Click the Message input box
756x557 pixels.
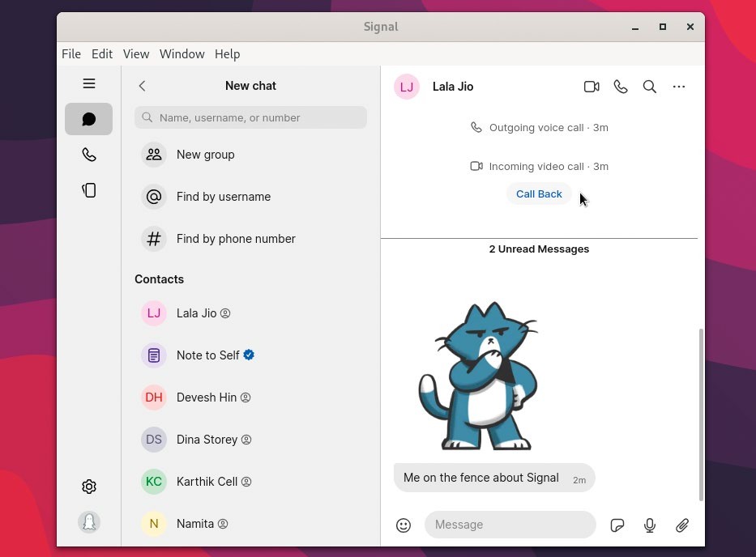pyautogui.click(x=510, y=525)
